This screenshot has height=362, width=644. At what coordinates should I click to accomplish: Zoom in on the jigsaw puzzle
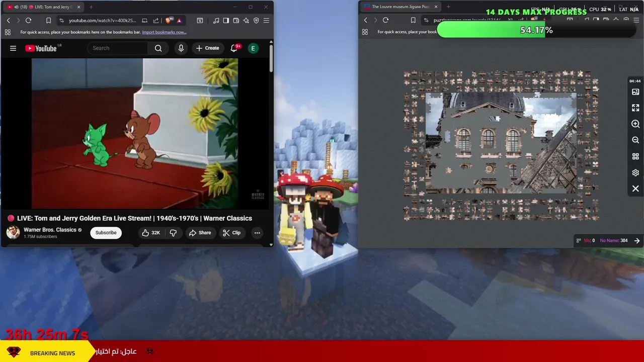point(635,124)
